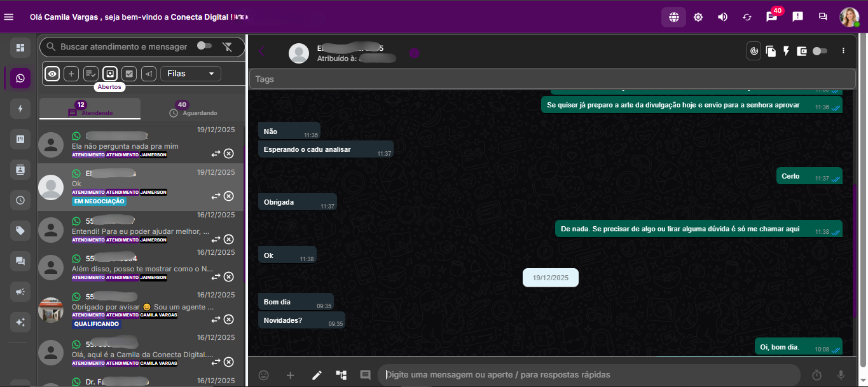Click the quick replies comment icon in message bar
Screen dimensions: 868x387
pyautogui.click(x=365, y=375)
